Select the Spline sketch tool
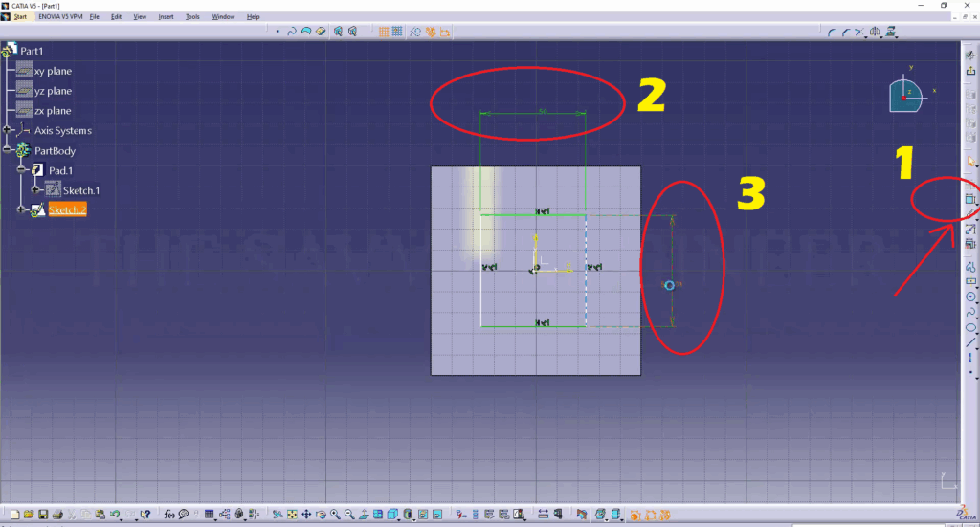 tap(970, 312)
